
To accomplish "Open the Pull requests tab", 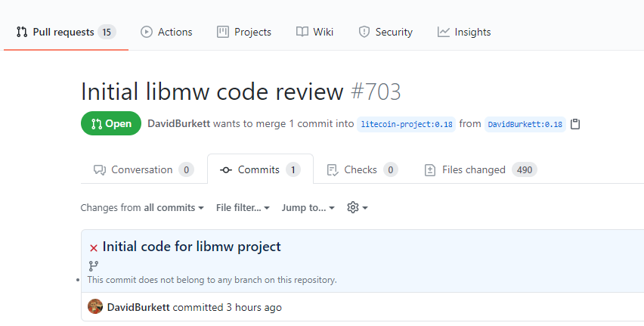I will coord(66,32).
